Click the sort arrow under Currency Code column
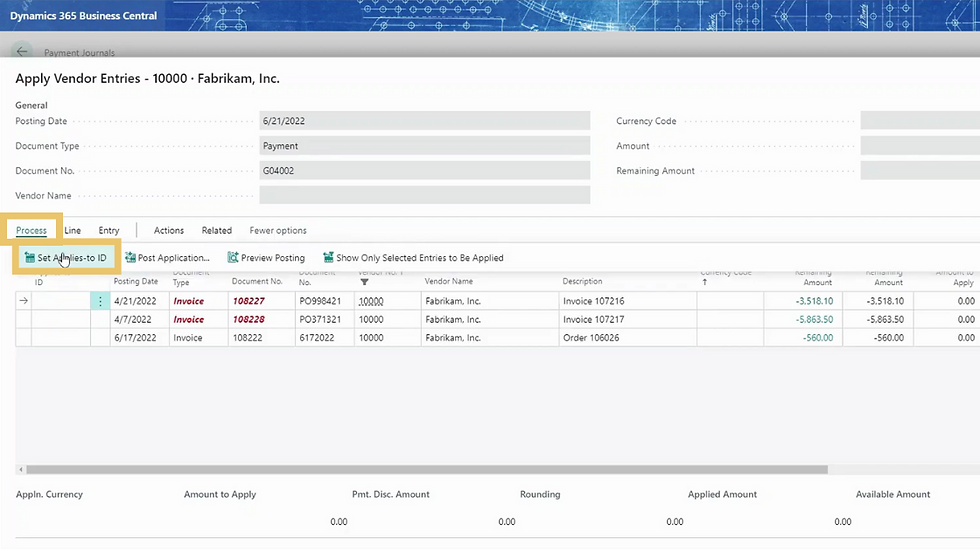Viewport: 980px width, 551px height. pos(705,282)
